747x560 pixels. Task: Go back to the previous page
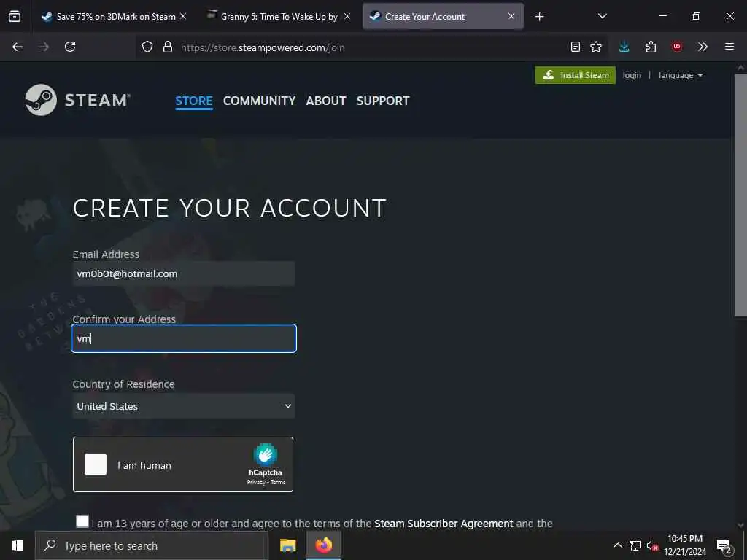(18, 47)
